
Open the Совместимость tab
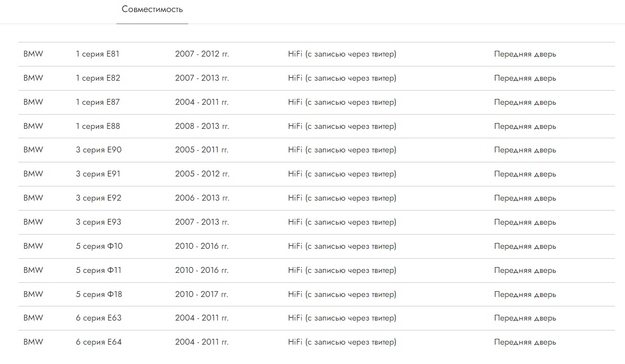coord(152,9)
